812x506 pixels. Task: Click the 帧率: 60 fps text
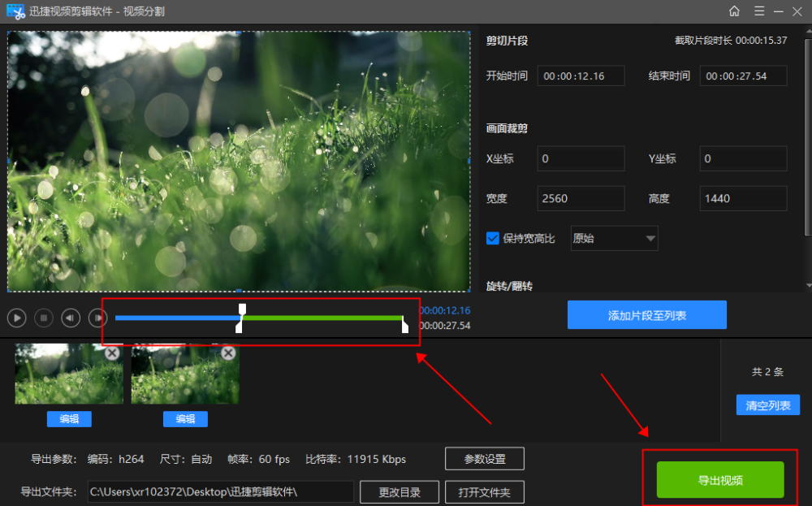[258, 460]
